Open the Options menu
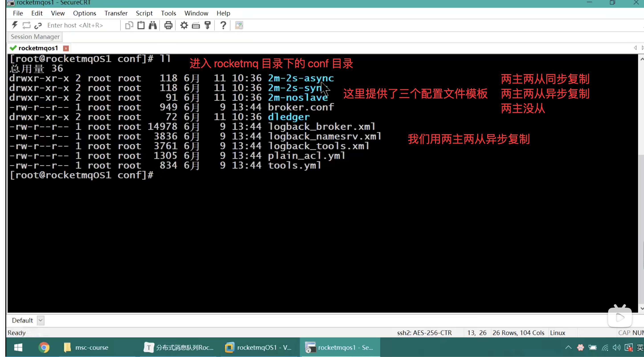The image size is (644, 357). [x=84, y=13]
